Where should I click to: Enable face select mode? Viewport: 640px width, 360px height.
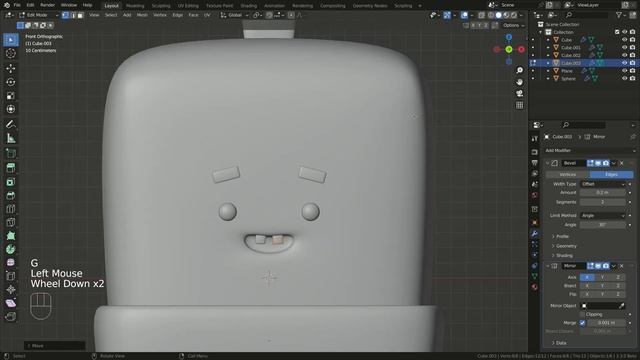click(x=80, y=15)
